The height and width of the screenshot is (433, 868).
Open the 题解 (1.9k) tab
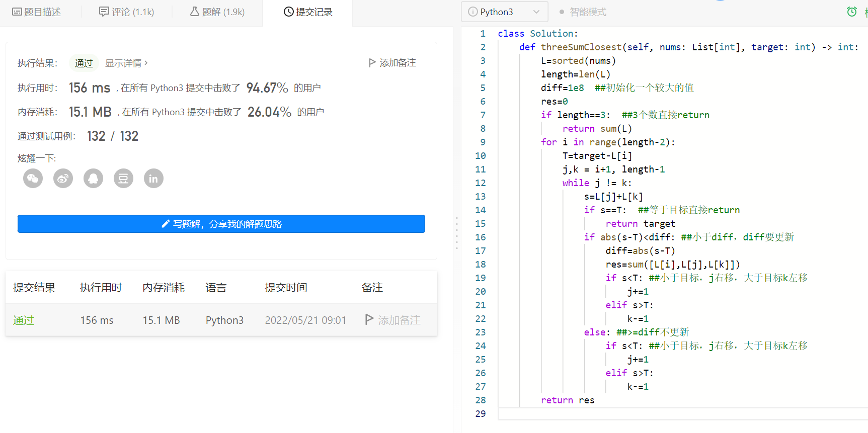tap(217, 12)
